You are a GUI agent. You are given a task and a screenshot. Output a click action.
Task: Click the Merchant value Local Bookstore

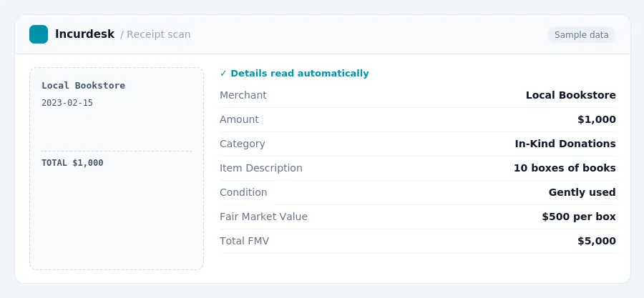[x=570, y=95]
